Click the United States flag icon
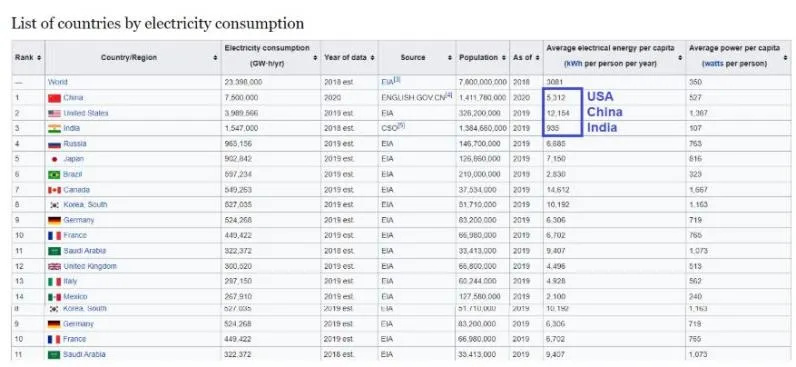 point(54,113)
